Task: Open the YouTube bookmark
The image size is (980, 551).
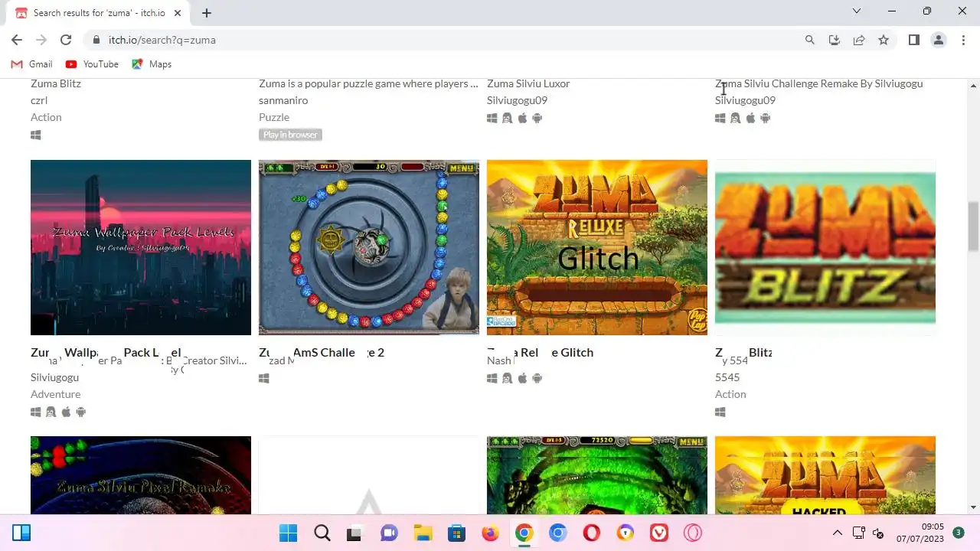Action: tap(92, 64)
